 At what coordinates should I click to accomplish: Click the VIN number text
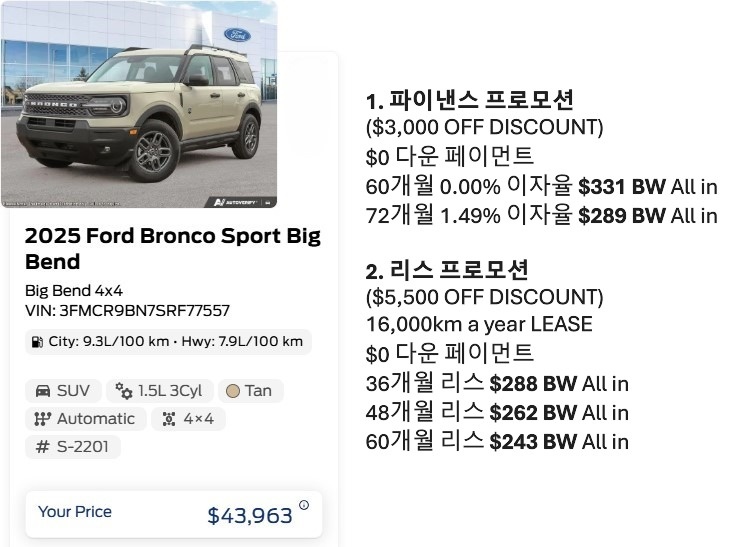[127, 311]
